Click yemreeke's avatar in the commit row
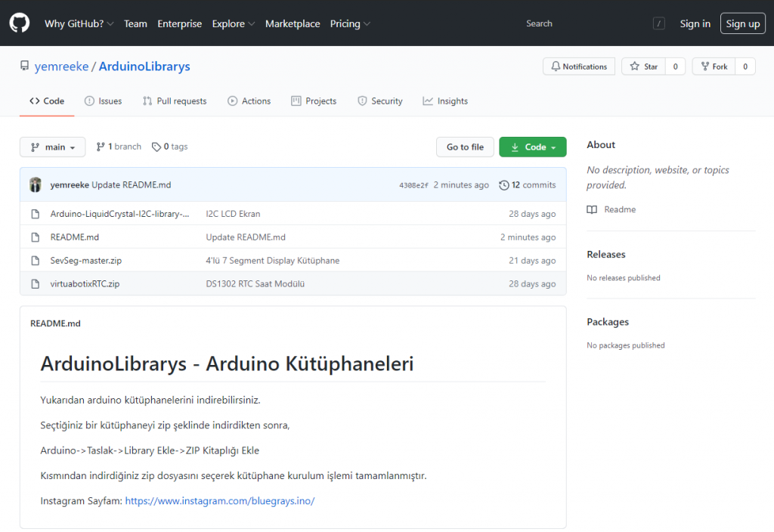Image resolution: width=774 pixels, height=532 pixels. (35, 184)
